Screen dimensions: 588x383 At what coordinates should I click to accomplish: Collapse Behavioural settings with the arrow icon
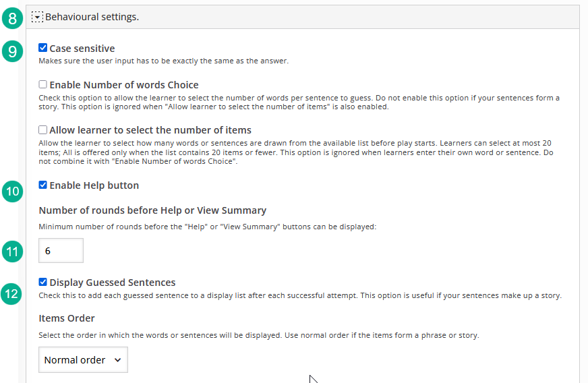[37, 18]
